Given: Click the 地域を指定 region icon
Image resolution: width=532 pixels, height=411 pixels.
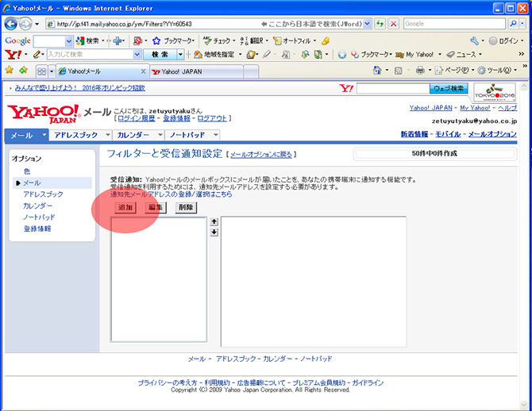Looking at the screenshot, I should 199,54.
